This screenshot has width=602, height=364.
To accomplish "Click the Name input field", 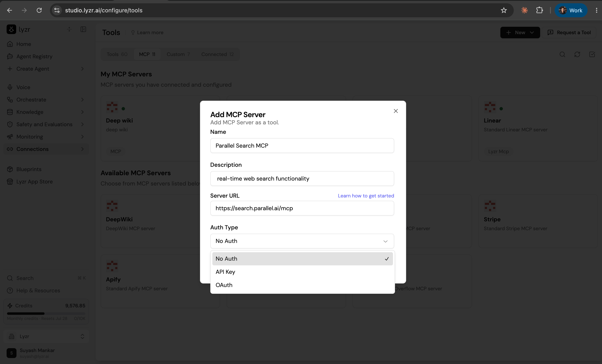I will click(302, 146).
